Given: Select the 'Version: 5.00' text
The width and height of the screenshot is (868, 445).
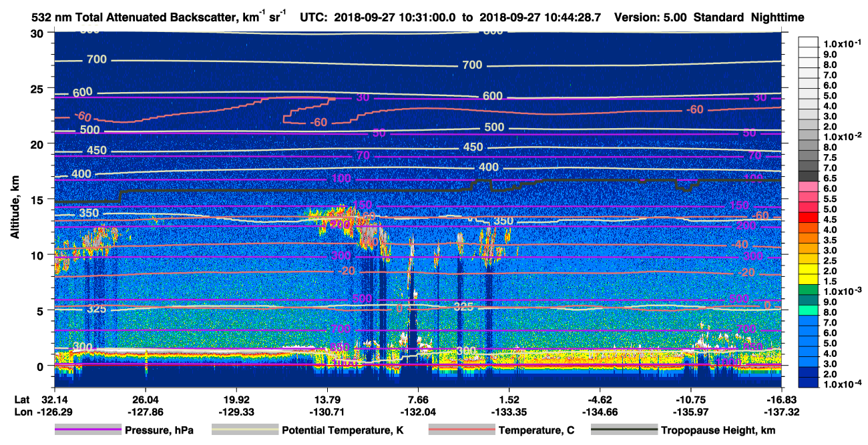Looking at the screenshot, I should click(650, 18).
